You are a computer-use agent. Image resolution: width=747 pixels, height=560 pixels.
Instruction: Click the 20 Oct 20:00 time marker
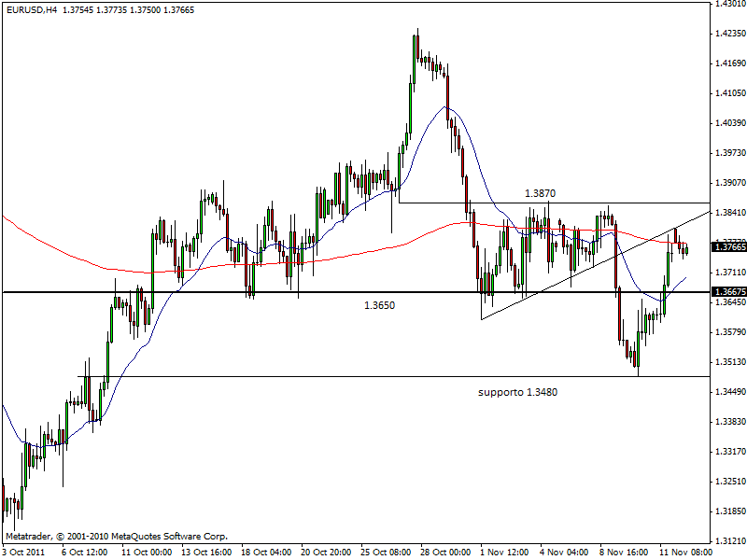[328, 553]
